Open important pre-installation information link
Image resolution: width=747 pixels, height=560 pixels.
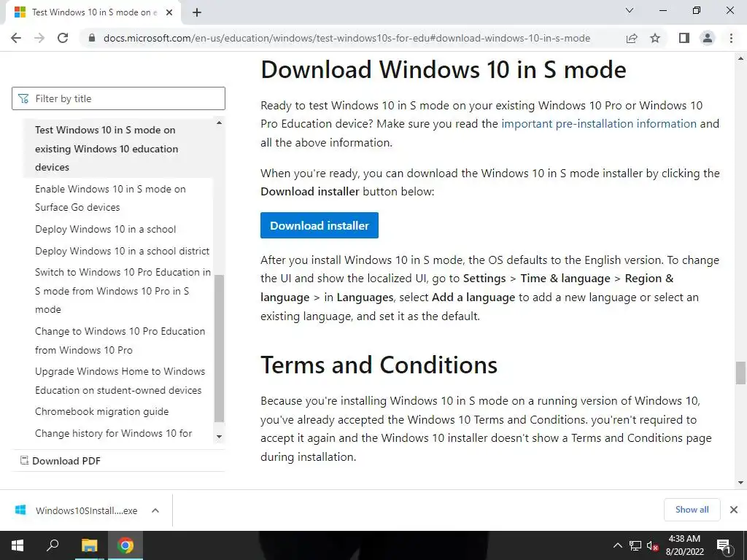599,124
